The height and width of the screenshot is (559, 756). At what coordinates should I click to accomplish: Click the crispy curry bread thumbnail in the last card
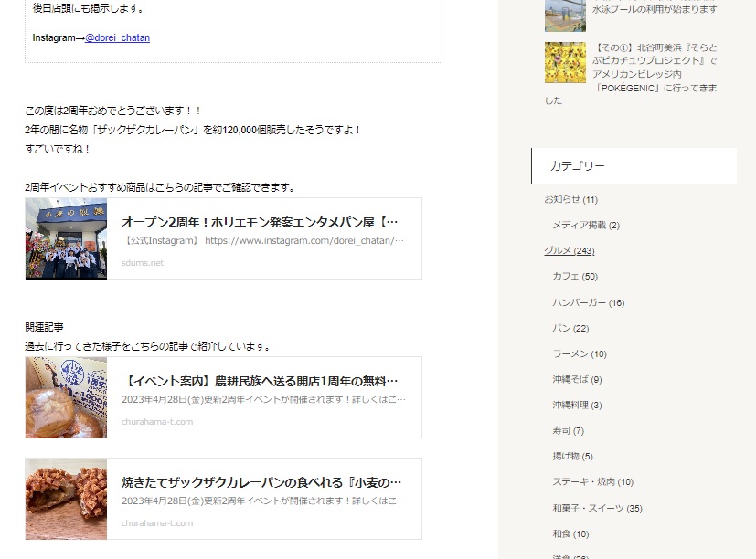click(66, 499)
